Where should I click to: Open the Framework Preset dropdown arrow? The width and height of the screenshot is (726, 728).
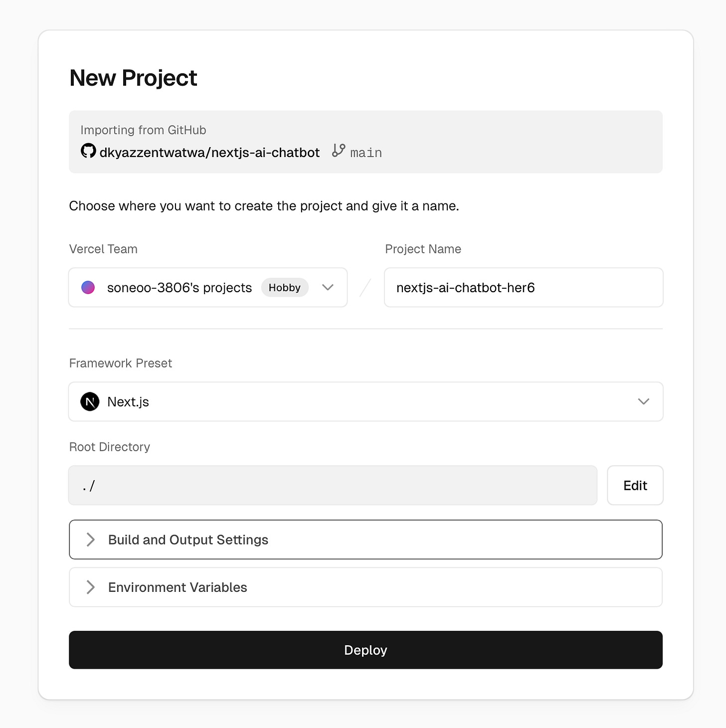click(x=643, y=402)
